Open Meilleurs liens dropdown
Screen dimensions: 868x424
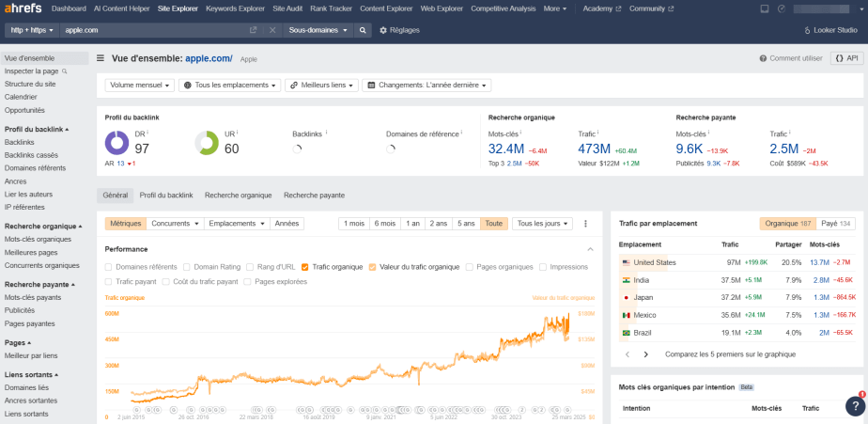tap(321, 86)
